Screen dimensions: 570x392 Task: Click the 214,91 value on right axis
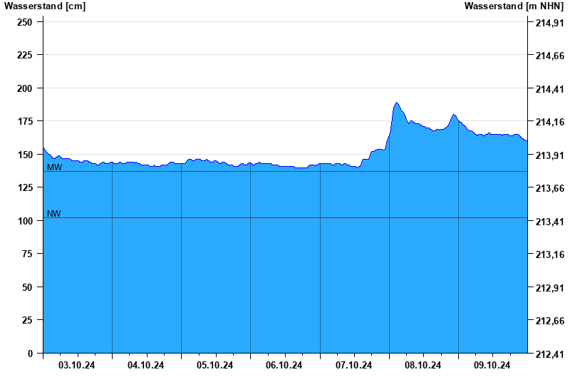pyautogui.click(x=550, y=23)
